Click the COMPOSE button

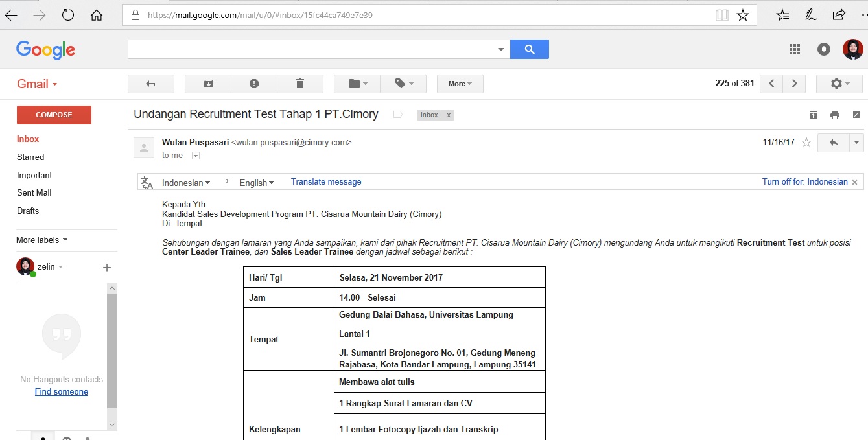click(x=54, y=115)
